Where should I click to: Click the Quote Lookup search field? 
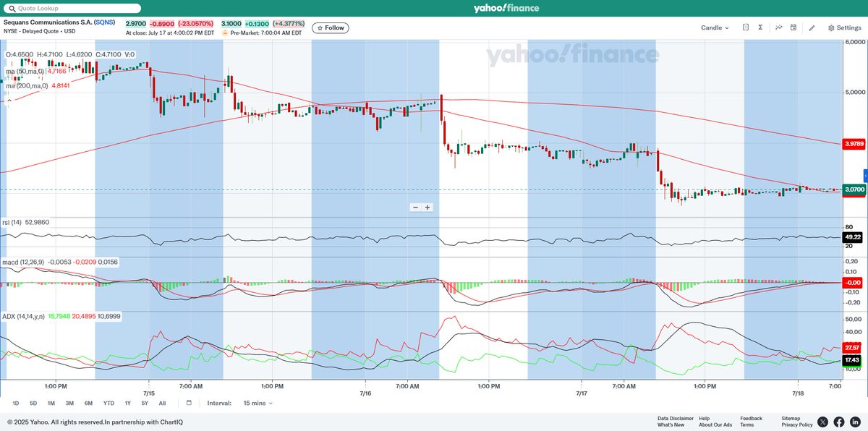72,8
